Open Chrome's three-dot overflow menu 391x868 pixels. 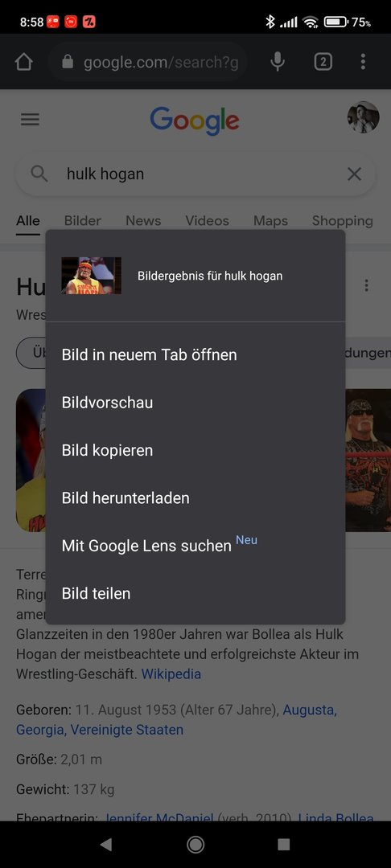pyautogui.click(x=363, y=61)
